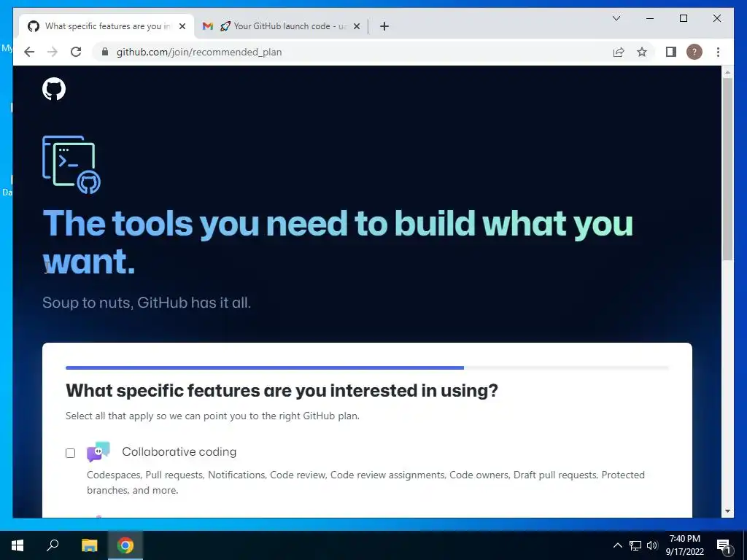
Task: View site info via the padlock icon
Action: (x=105, y=52)
